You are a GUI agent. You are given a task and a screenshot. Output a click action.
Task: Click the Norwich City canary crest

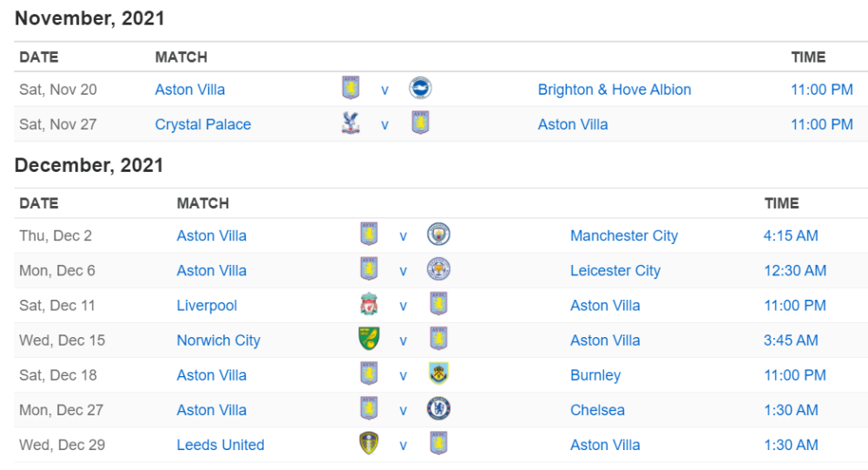click(x=369, y=339)
